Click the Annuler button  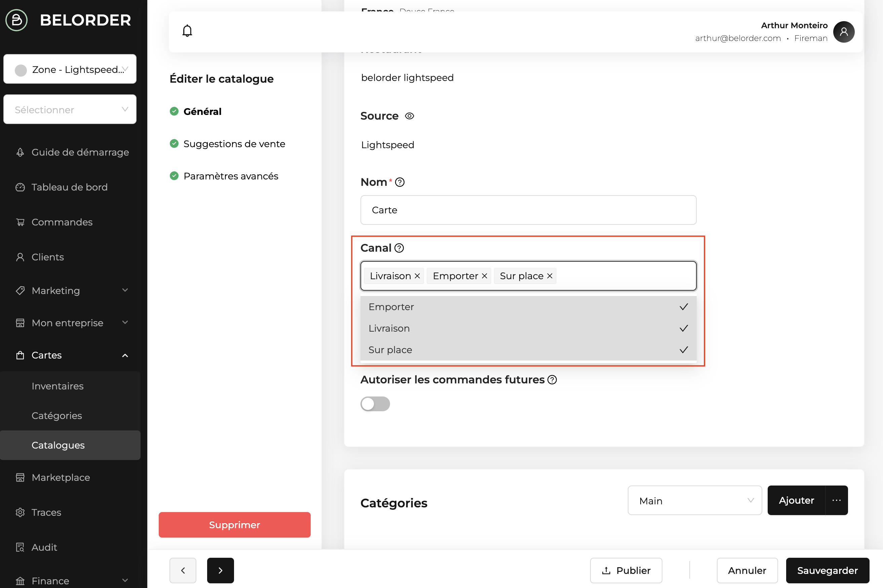[x=747, y=571]
